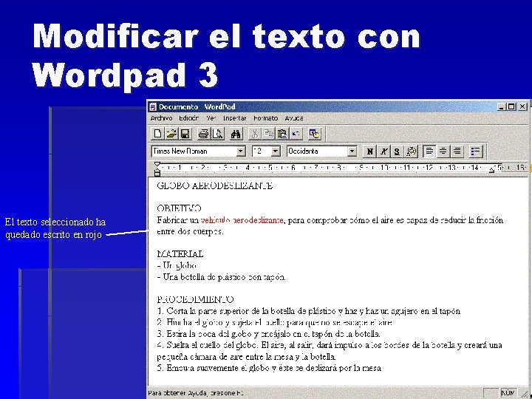
Task: Click the red text 'vehículo aerodeslizante'
Action: tap(242, 220)
